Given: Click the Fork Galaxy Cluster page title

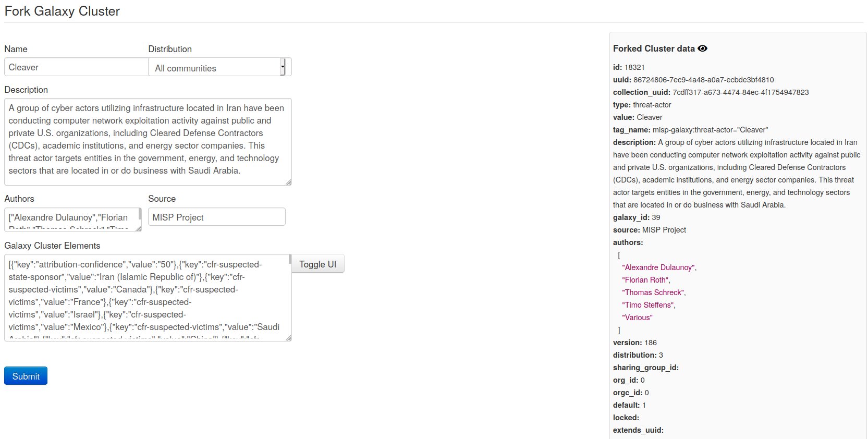Looking at the screenshot, I should [62, 11].
